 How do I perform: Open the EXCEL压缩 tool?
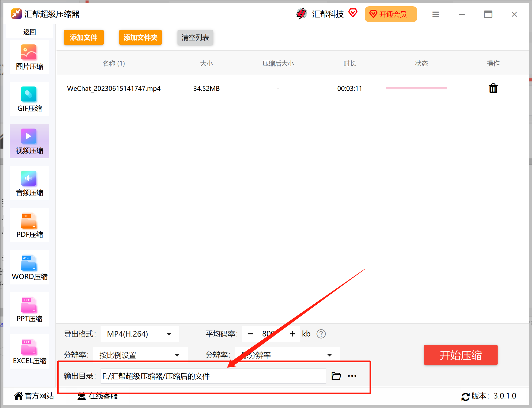29,352
